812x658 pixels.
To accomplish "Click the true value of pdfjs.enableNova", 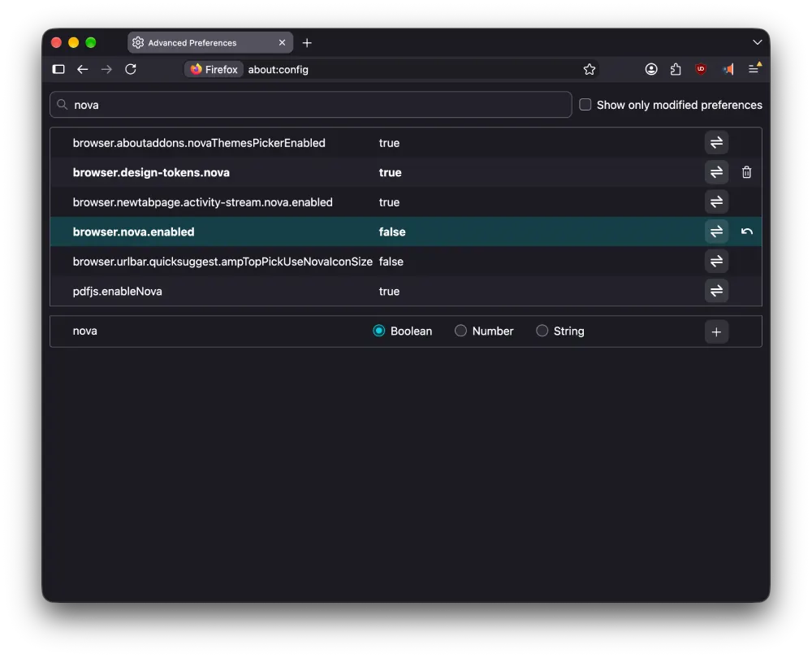I will coord(389,291).
